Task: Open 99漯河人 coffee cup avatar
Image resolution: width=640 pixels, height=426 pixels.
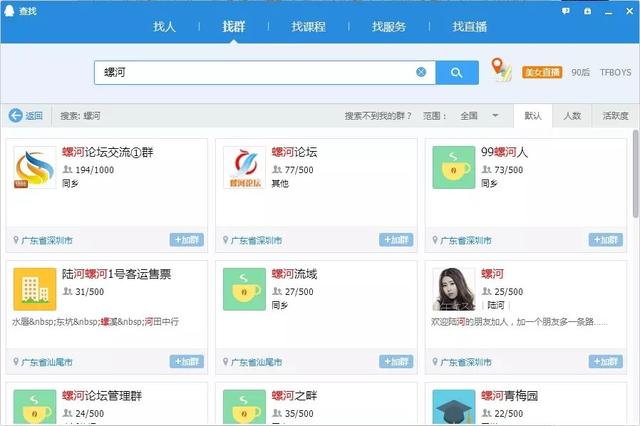Action: pyautogui.click(x=454, y=167)
